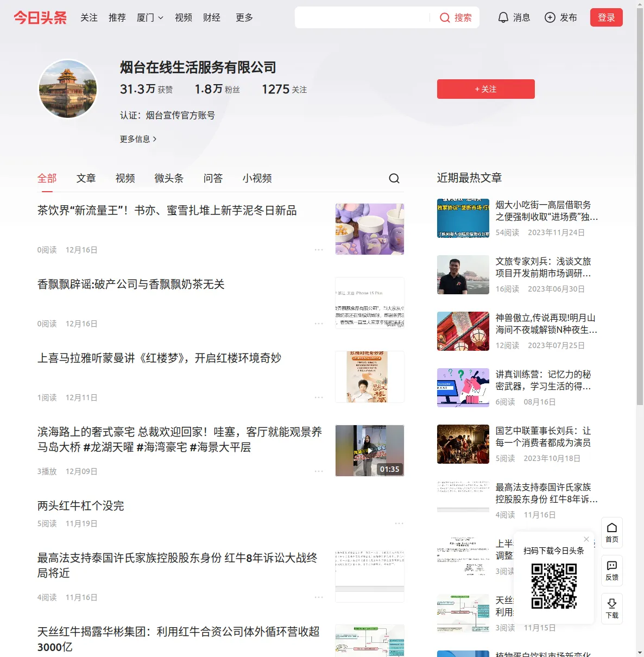Open hot article 烟大小吃街一高层借职务
The image size is (644, 657).
[x=546, y=211]
